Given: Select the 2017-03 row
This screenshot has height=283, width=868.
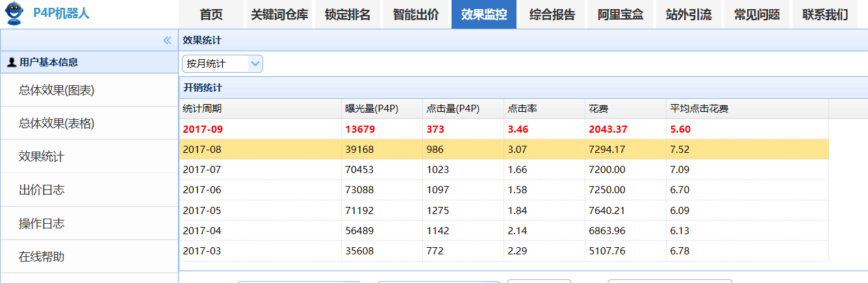Looking at the screenshot, I should point(504,250).
